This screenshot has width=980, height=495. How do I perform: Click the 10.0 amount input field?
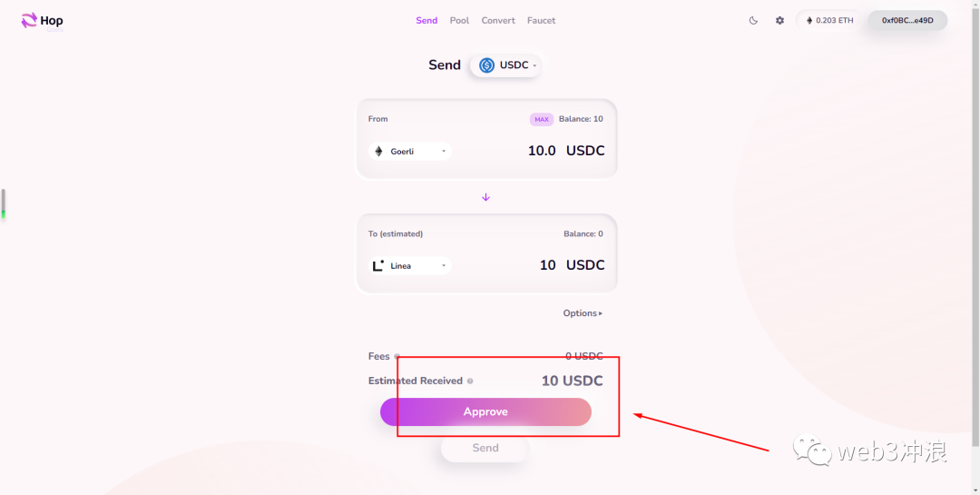(506, 151)
